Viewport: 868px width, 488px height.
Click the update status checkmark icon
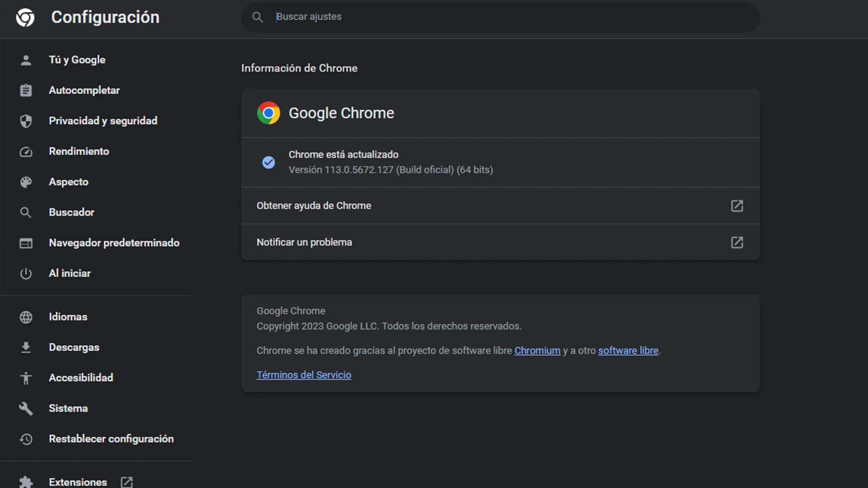[x=268, y=162]
